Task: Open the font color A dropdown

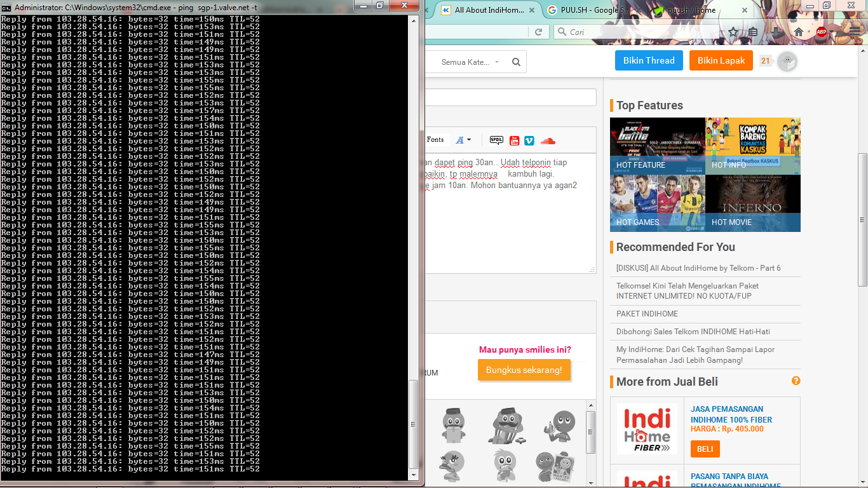Action: tap(463, 140)
